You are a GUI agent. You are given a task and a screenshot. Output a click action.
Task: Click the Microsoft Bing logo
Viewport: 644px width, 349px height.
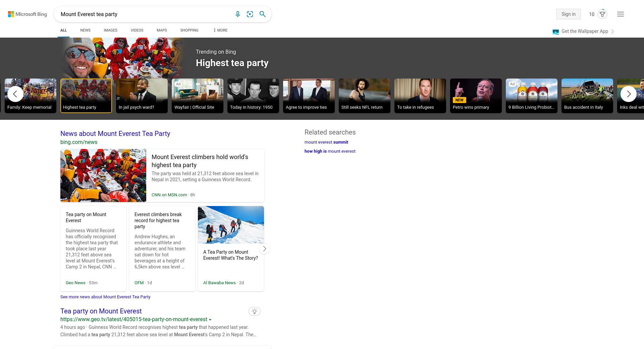point(28,14)
